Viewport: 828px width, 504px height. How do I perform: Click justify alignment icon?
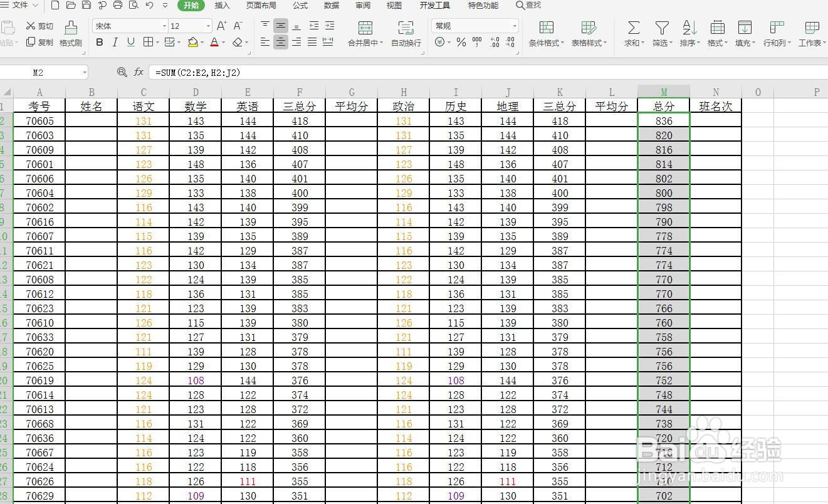click(312, 42)
